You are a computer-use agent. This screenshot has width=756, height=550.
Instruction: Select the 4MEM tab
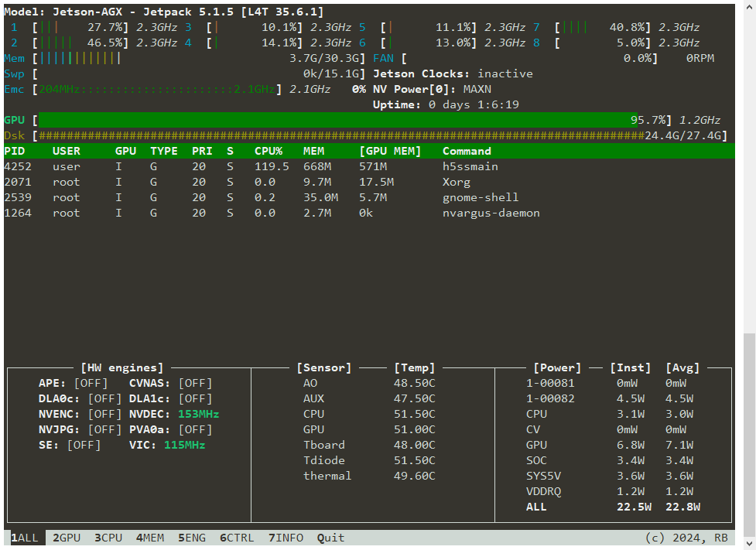pyautogui.click(x=149, y=538)
